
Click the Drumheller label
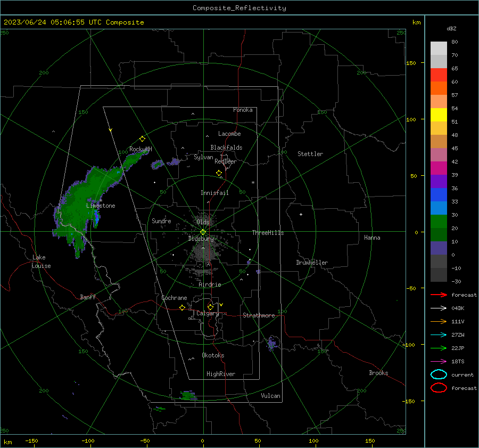[x=312, y=263]
